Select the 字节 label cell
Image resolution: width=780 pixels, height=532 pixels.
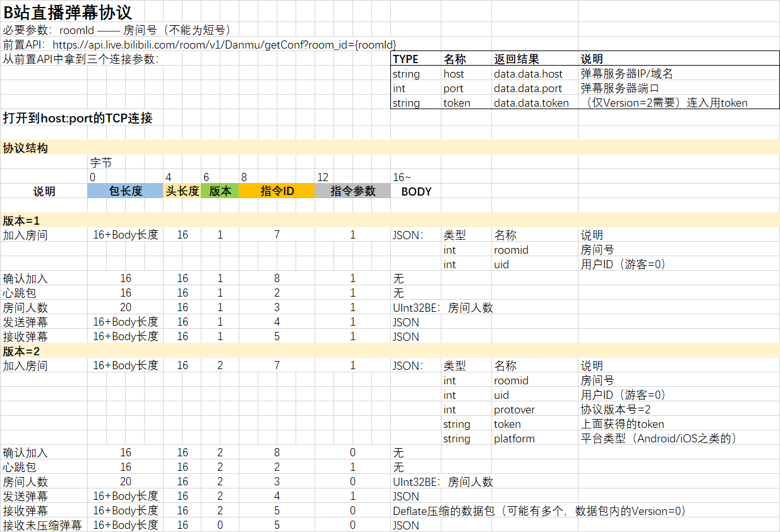point(100,163)
